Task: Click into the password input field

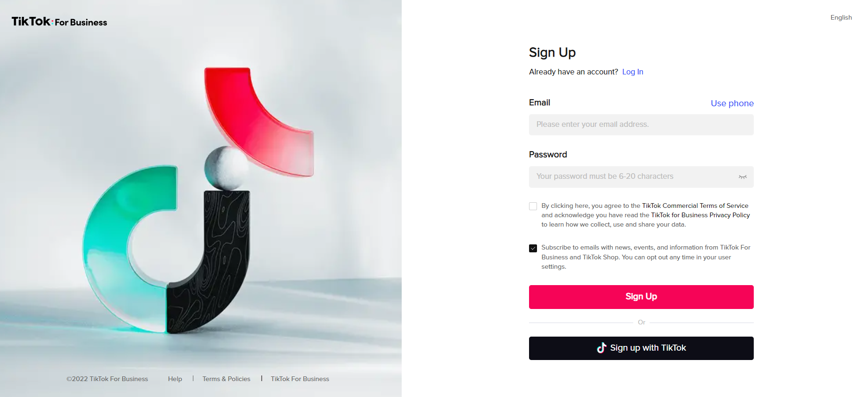Action: coord(632,177)
